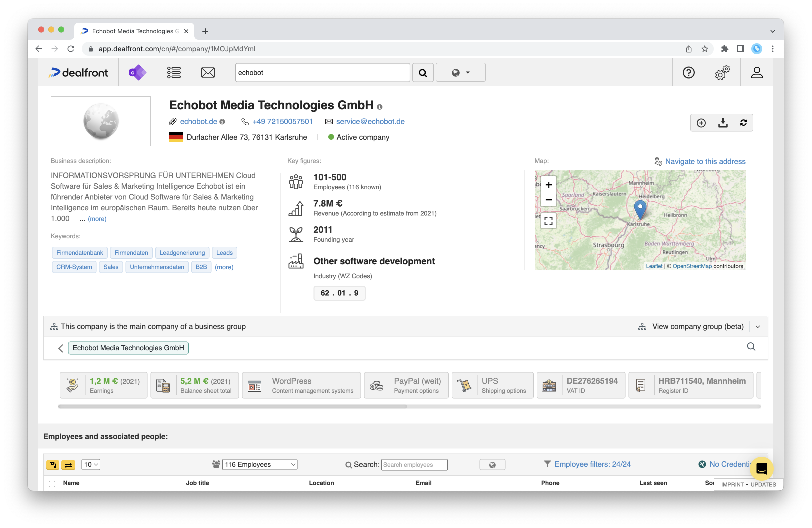Viewport: 812px width, 528px height.
Task: Open the tab search chevron in Chrome
Action: 773,31
